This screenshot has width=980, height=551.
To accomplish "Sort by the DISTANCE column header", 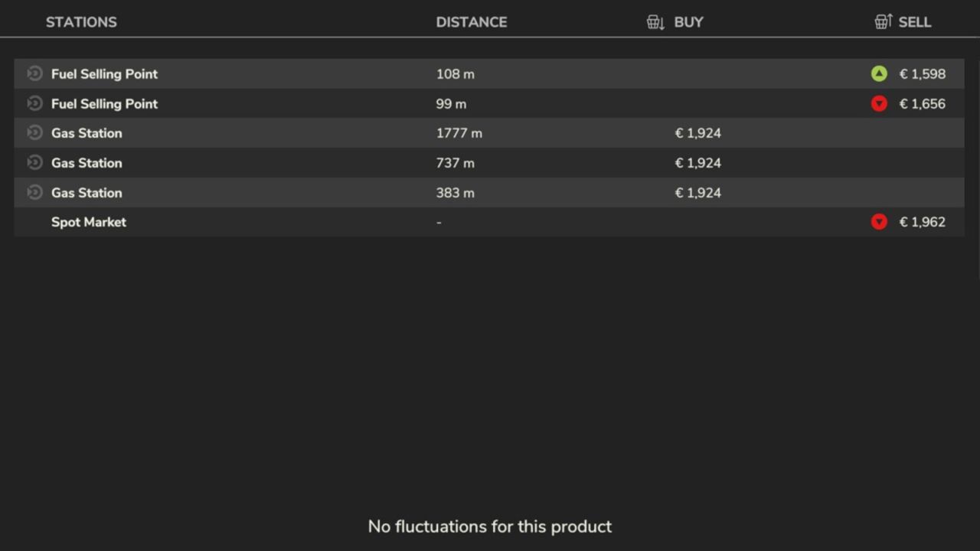I will 471,22.
